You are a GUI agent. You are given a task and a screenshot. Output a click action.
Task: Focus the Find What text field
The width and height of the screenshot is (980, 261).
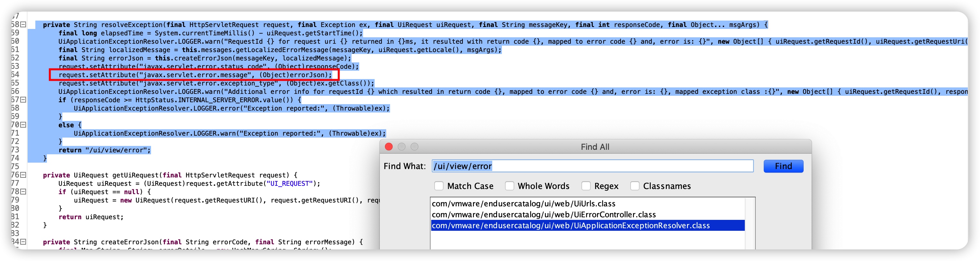click(592, 166)
